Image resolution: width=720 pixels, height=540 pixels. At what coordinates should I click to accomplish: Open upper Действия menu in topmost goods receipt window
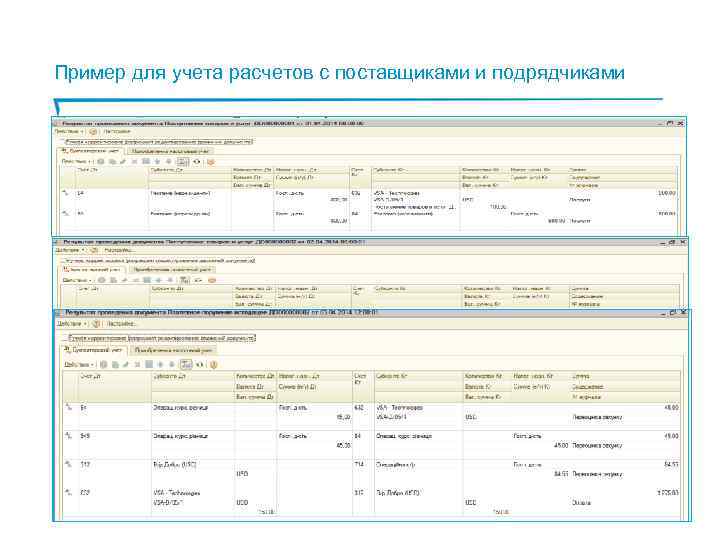click(69, 131)
